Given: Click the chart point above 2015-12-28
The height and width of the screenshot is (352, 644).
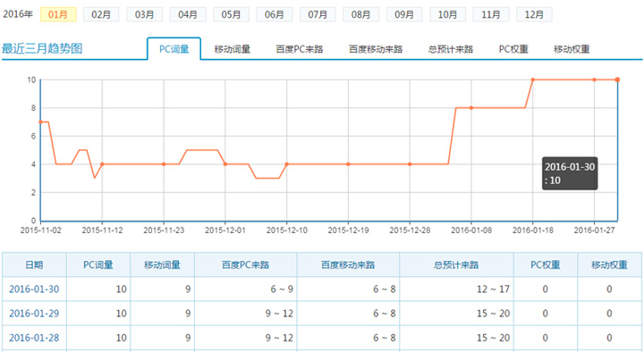Looking at the screenshot, I should (x=410, y=164).
